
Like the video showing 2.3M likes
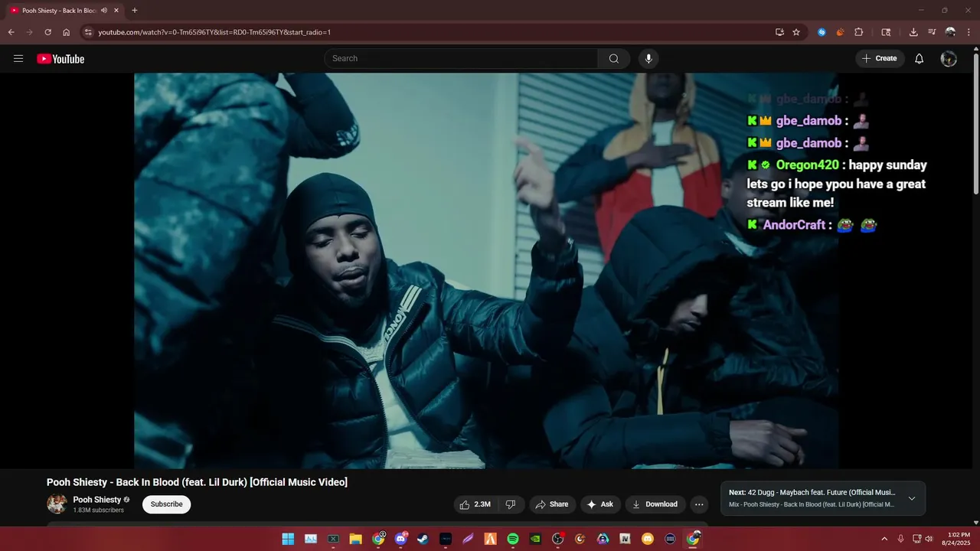coord(475,504)
